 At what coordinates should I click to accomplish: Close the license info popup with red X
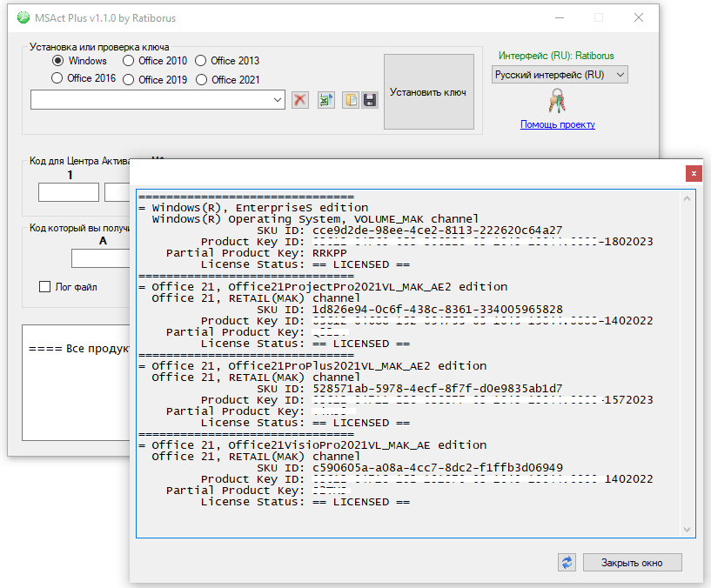pos(694,174)
